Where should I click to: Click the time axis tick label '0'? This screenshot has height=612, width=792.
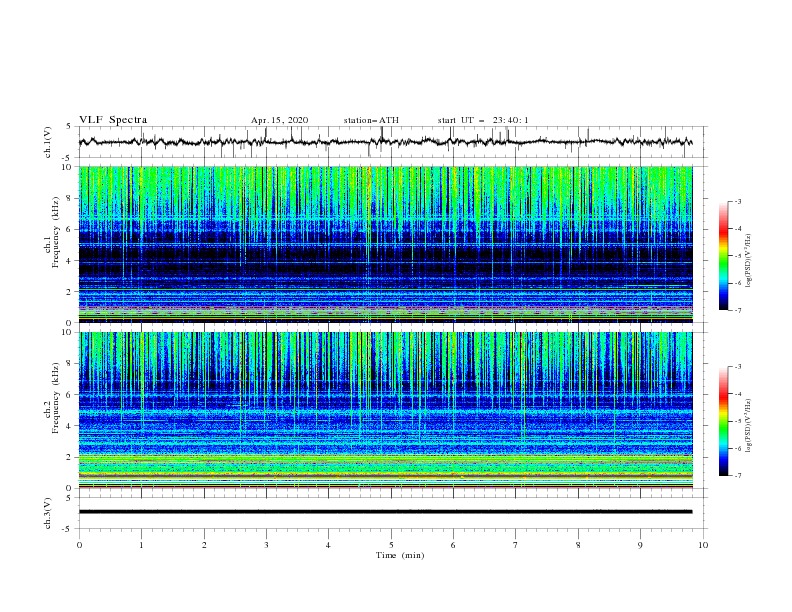pyautogui.click(x=79, y=545)
